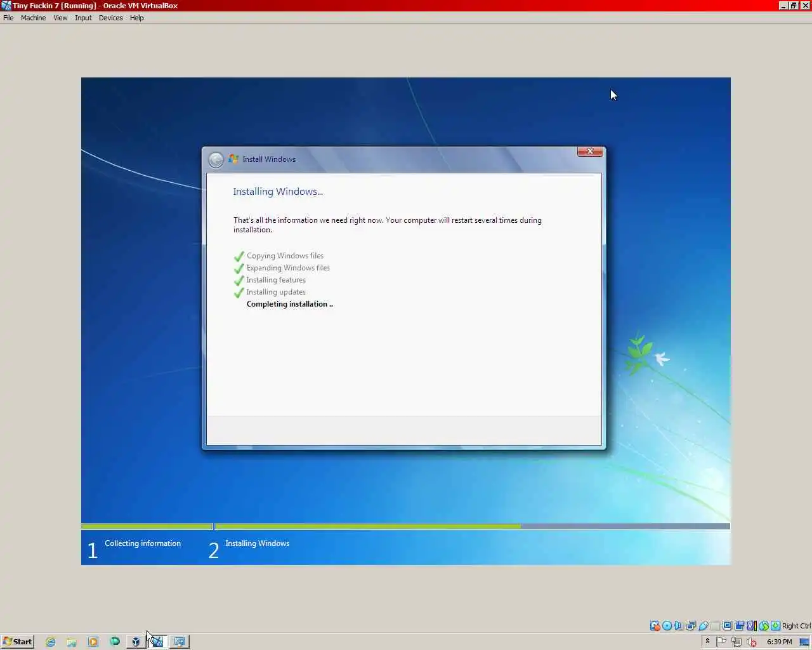Screen dimensions: 812x650
Task: Click the greyed shared folders indicator icon
Action: pyautogui.click(x=715, y=625)
